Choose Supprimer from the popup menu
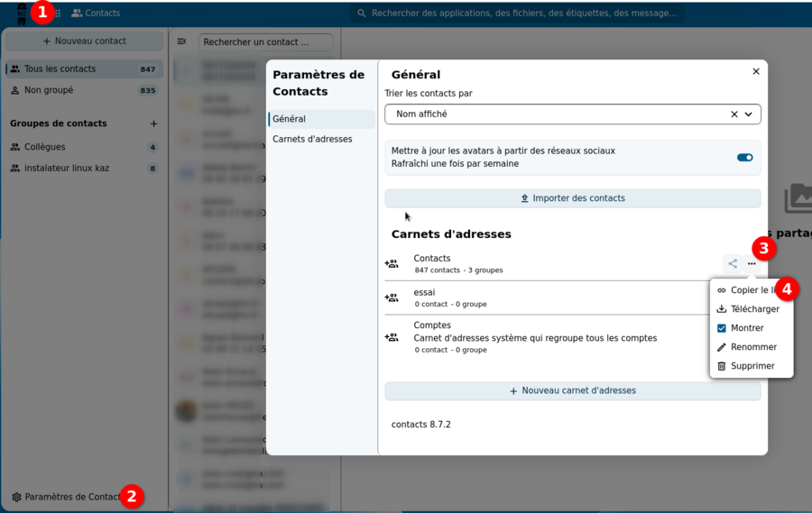The image size is (812, 513). click(x=751, y=366)
